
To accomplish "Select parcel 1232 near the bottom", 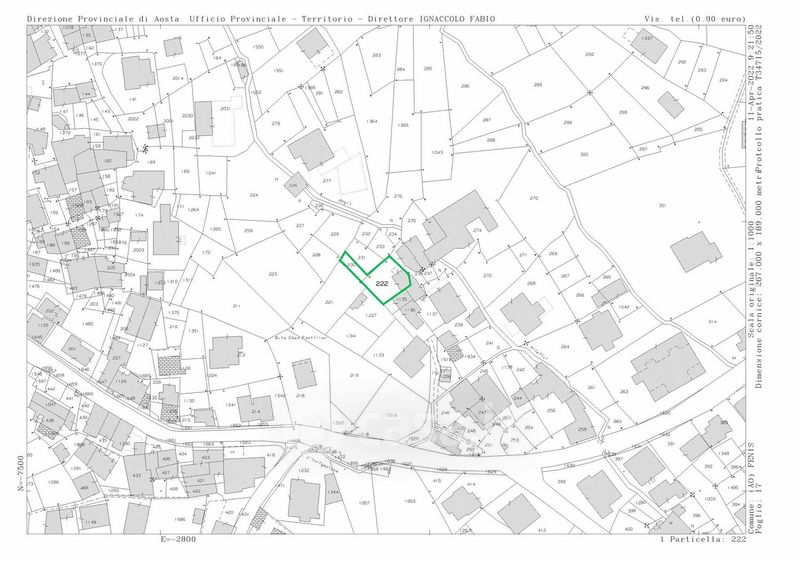I will coord(304,470).
